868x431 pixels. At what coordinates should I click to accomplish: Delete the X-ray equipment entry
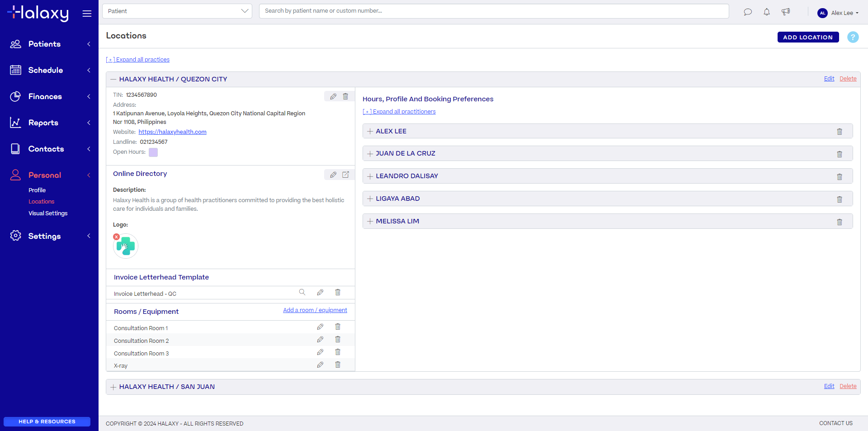tap(338, 365)
